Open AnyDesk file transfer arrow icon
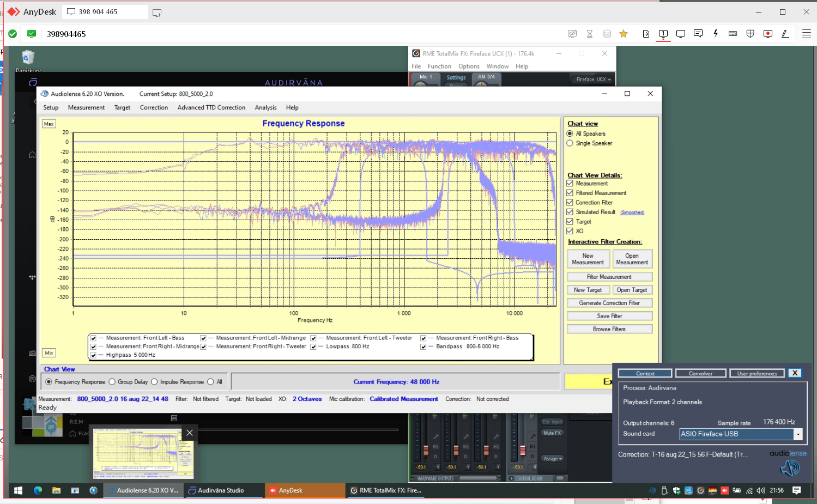Image resolution: width=817 pixels, height=504 pixels. (x=646, y=34)
